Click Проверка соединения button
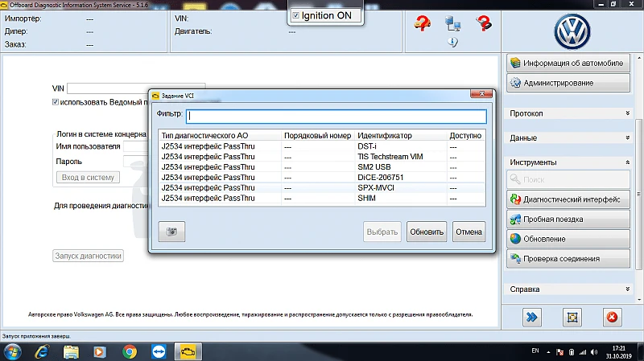The height and width of the screenshot is (361, 644). click(568, 258)
